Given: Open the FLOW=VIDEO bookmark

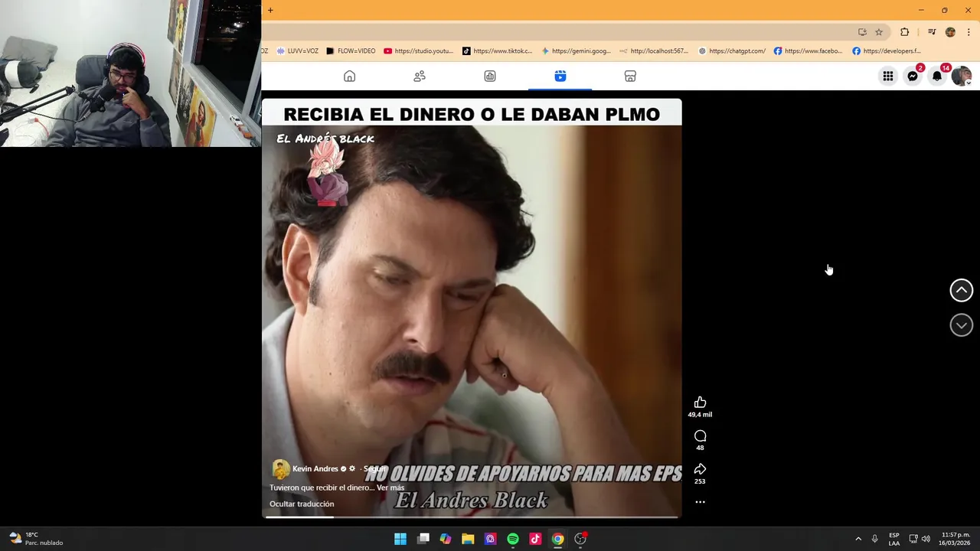Looking at the screenshot, I should [351, 51].
